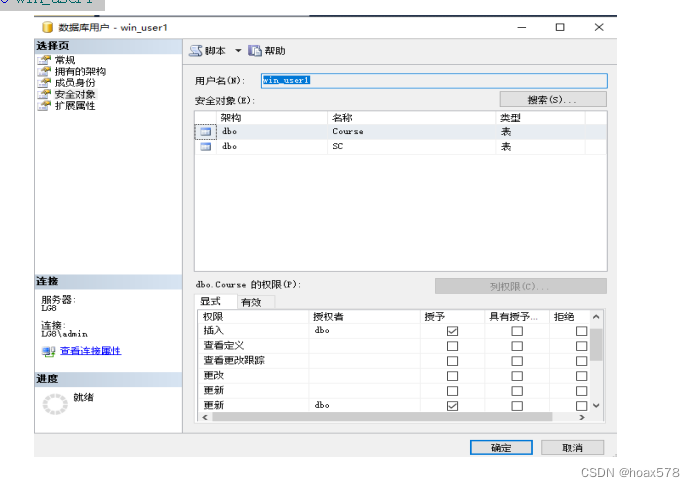Click dbo schema cell of Course row

click(x=272, y=132)
